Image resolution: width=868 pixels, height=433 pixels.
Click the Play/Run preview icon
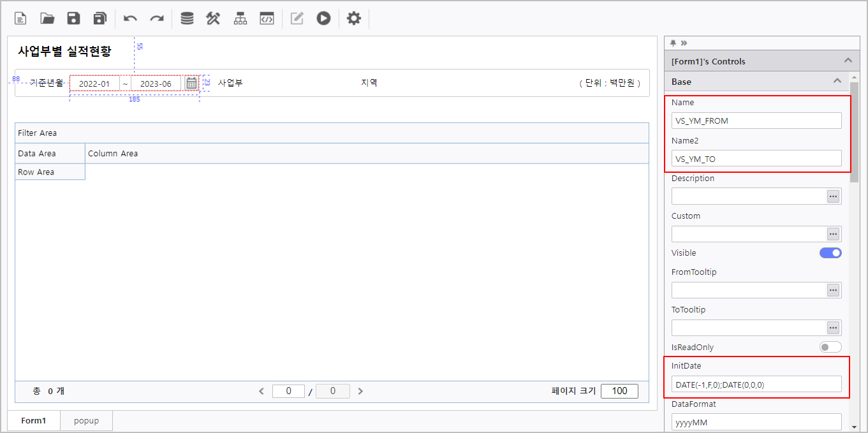323,18
